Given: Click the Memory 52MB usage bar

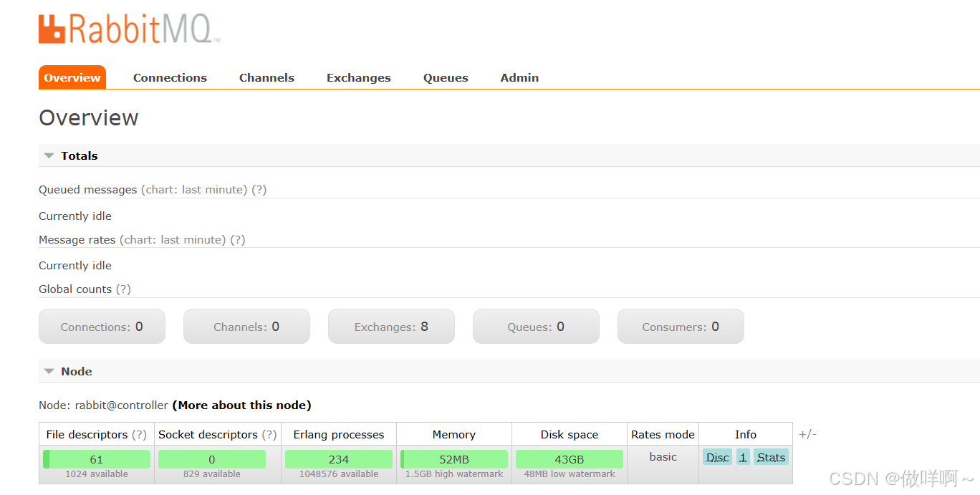Looking at the screenshot, I should click(454, 459).
